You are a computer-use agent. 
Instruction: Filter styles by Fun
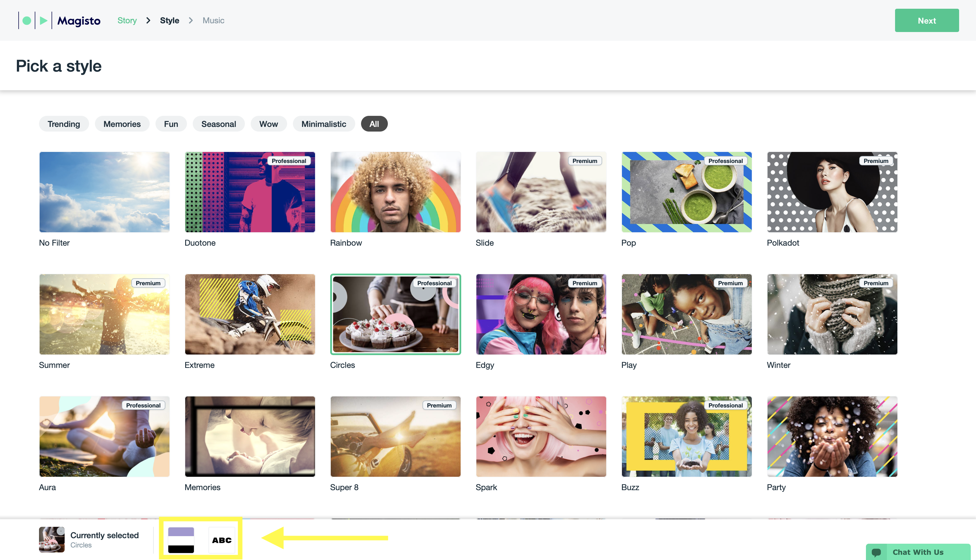pos(171,124)
